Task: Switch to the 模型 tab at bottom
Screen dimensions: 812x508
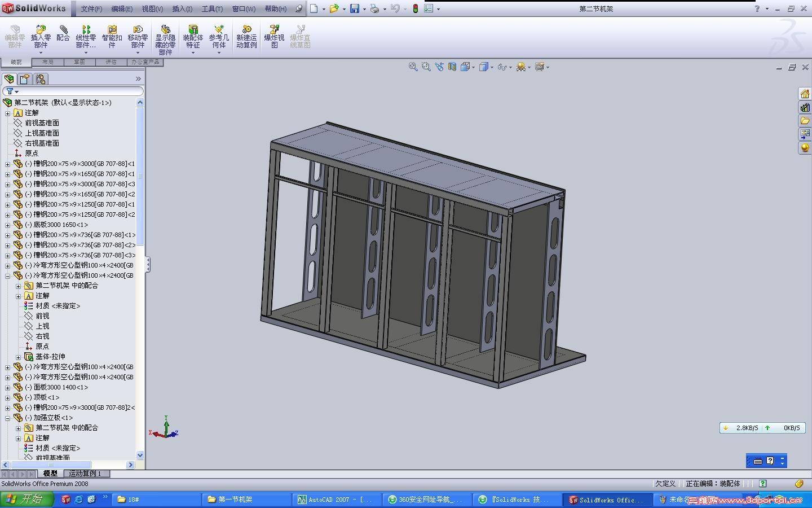Action: (x=50, y=474)
